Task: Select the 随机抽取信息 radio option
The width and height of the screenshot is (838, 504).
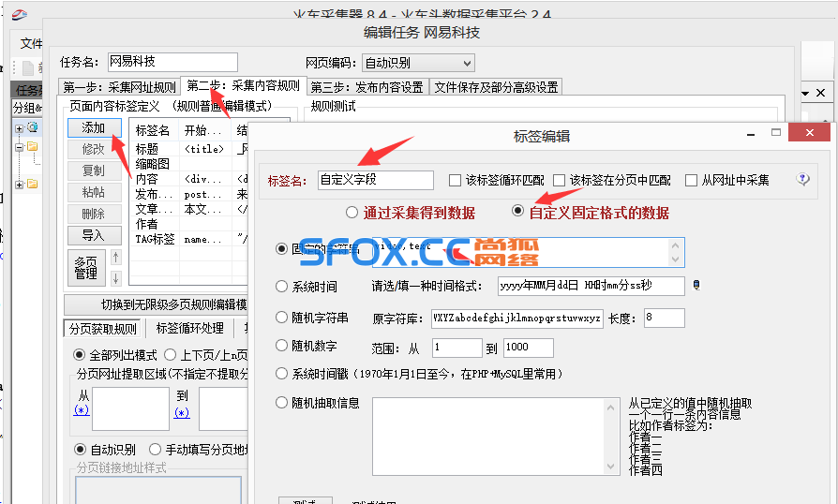Action: [x=281, y=403]
